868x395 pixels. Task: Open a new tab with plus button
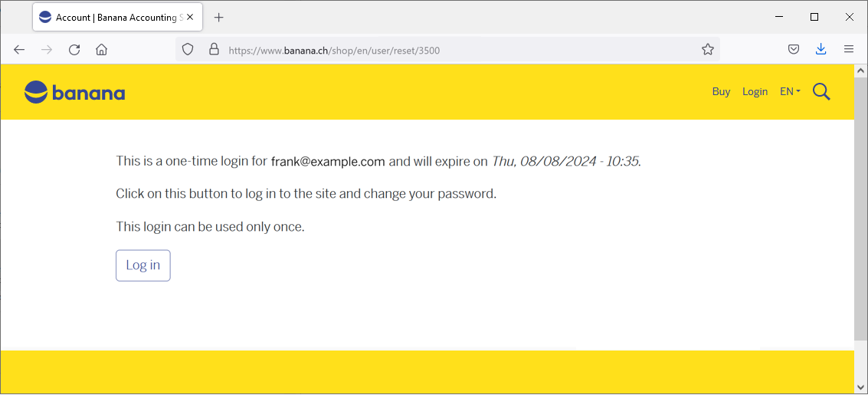coord(219,18)
